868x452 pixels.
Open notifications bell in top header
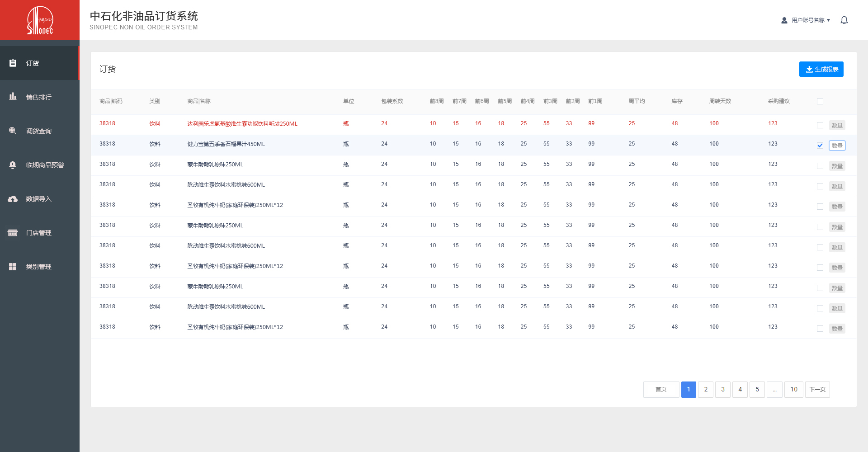point(844,20)
